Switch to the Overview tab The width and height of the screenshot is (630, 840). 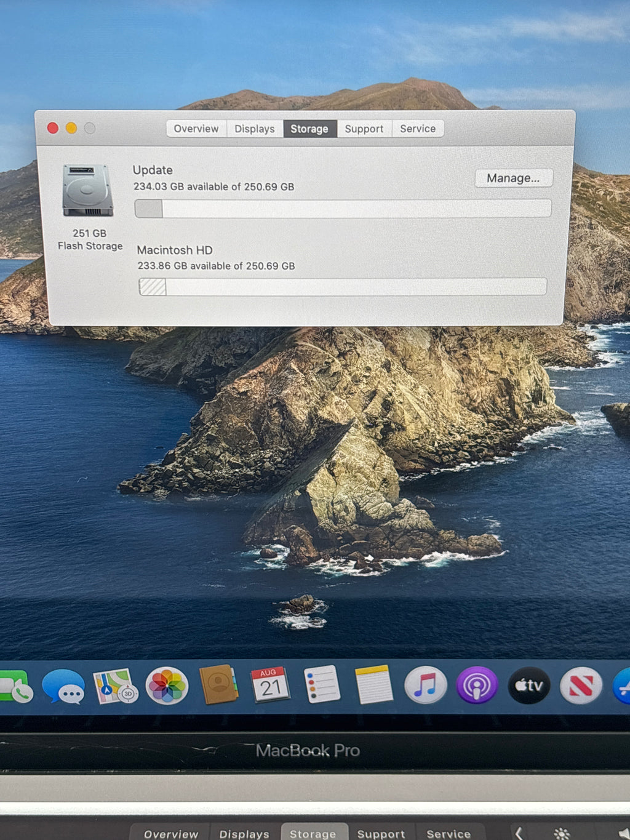coord(196,129)
